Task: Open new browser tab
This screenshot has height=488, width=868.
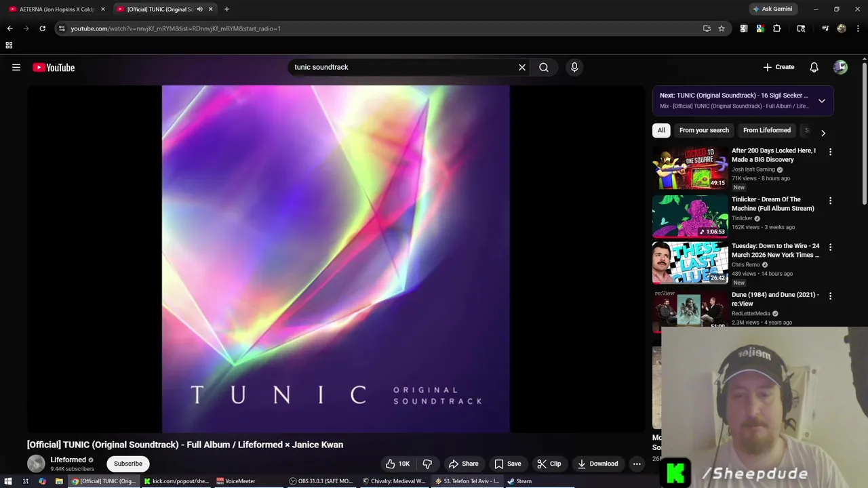Action: point(226,9)
